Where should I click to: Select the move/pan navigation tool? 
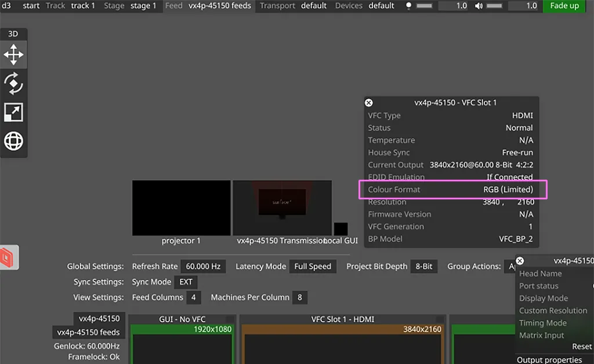13,55
